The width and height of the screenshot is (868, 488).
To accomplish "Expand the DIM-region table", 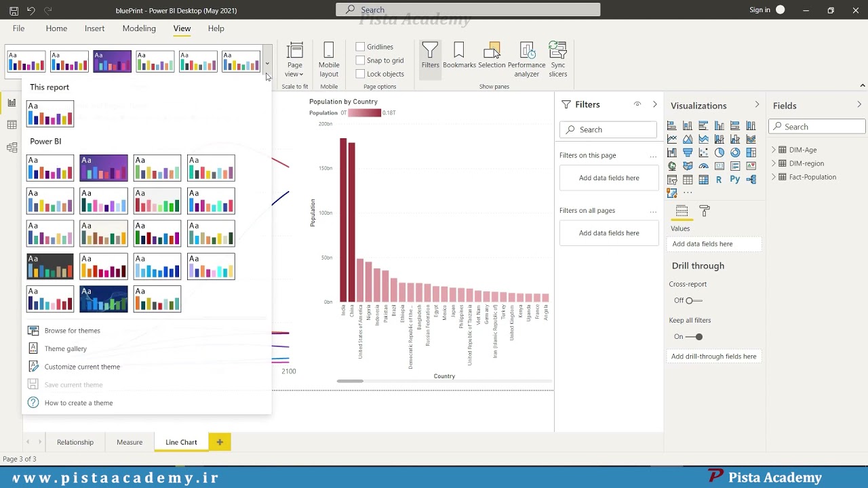I will tap(773, 163).
